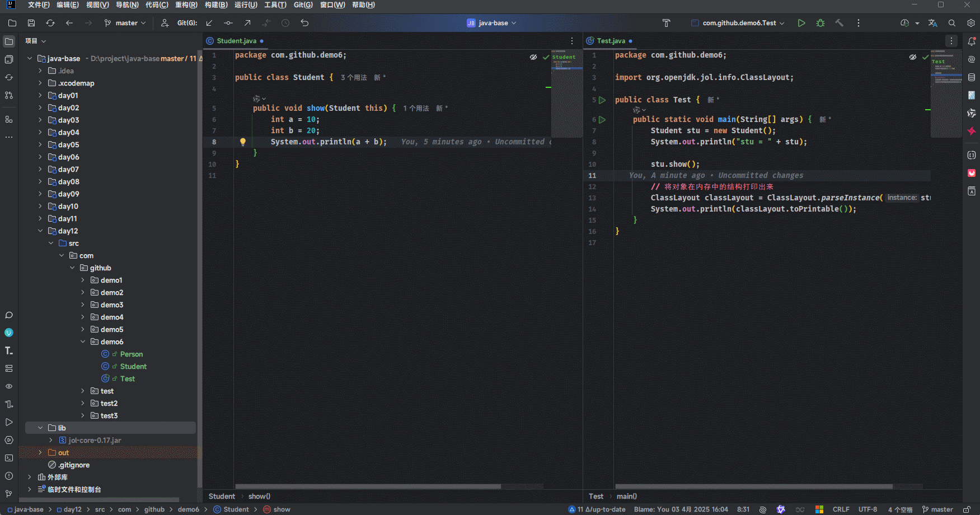Open Search Everywhere magnifier icon

952,23
